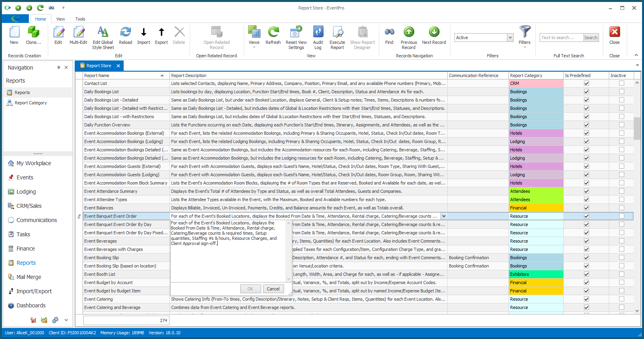Toggle Is Predefined for Event Beverages

(x=586, y=241)
